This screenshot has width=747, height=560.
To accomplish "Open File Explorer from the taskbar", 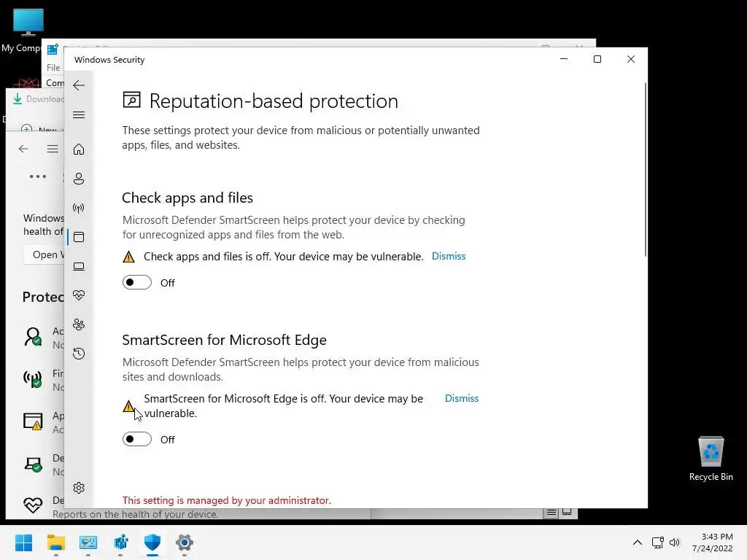I will pyautogui.click(x=55, y=542).
